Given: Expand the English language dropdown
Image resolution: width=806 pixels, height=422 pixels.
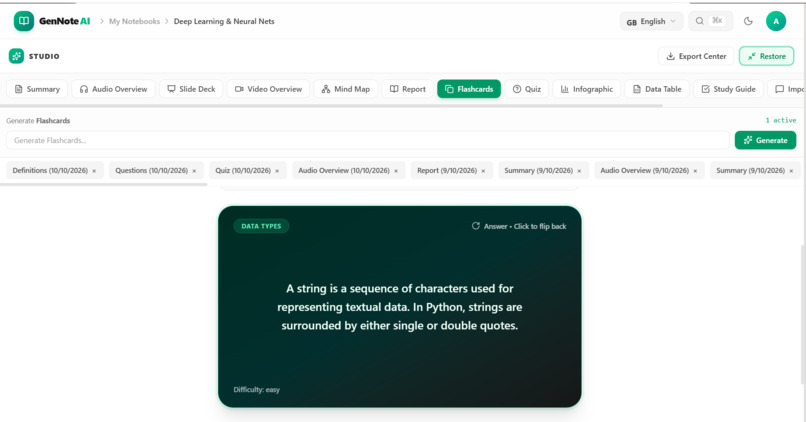Looking at the screenshot, I should 651,22.
